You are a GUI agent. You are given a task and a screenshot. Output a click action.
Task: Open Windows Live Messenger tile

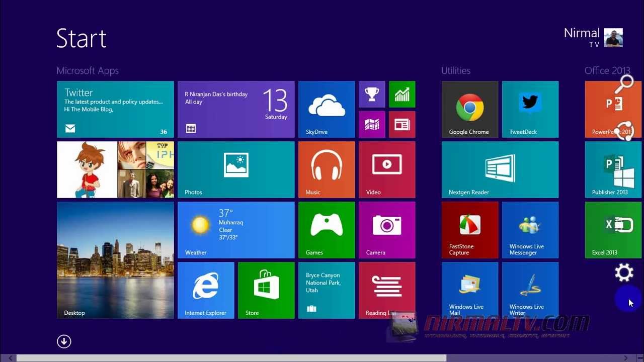point(530,230)
